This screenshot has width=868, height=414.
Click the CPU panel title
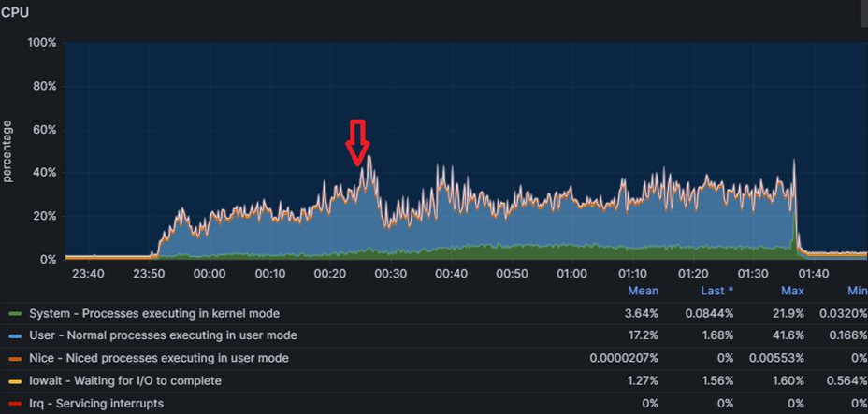click(15, 13)
